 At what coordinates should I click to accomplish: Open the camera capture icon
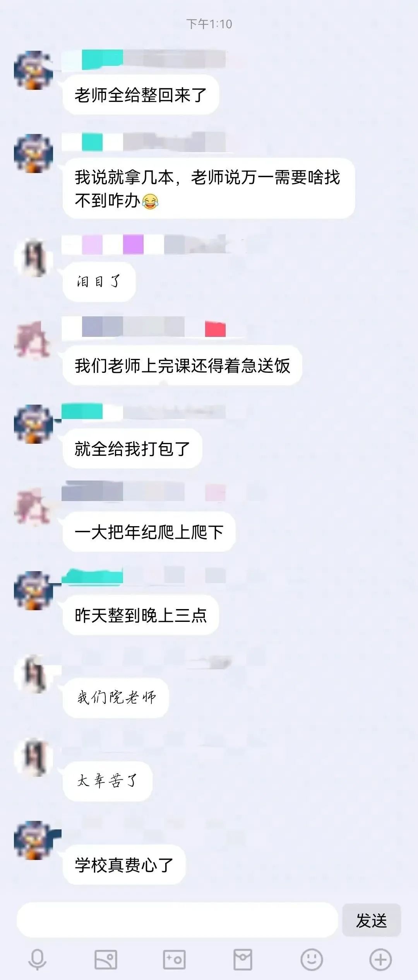[x=174, y=959]
